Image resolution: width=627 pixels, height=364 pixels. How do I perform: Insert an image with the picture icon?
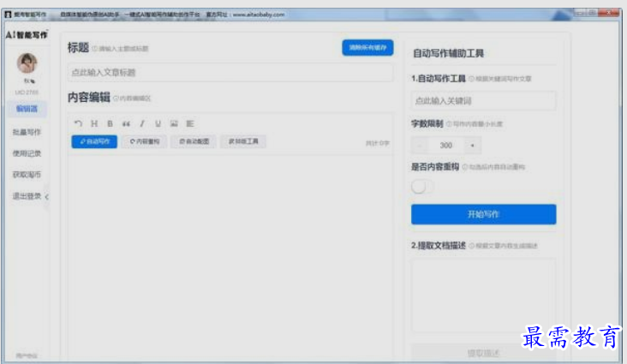coord(174,123)
